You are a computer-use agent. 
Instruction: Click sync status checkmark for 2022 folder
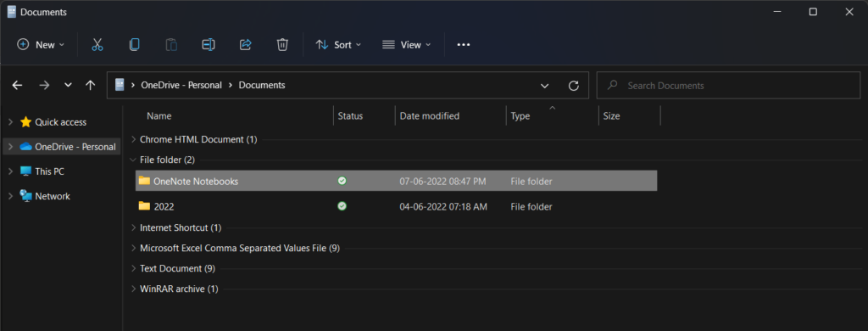coord(342,206)
